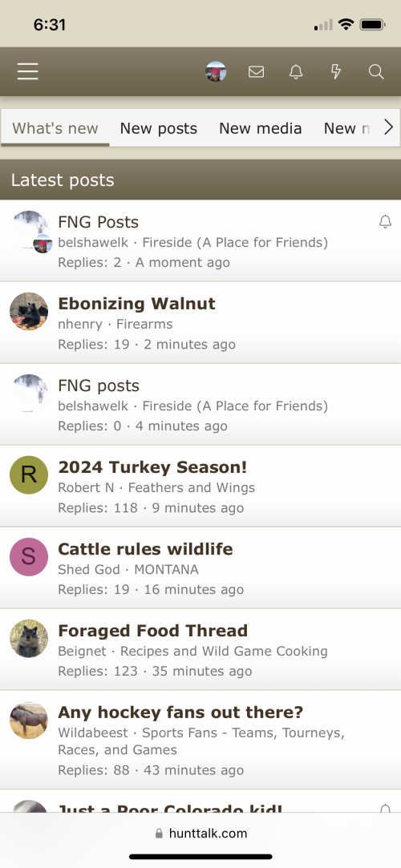Switch to the New posts tab
This screenshot has width=401, height=868.
pos(159,128)
